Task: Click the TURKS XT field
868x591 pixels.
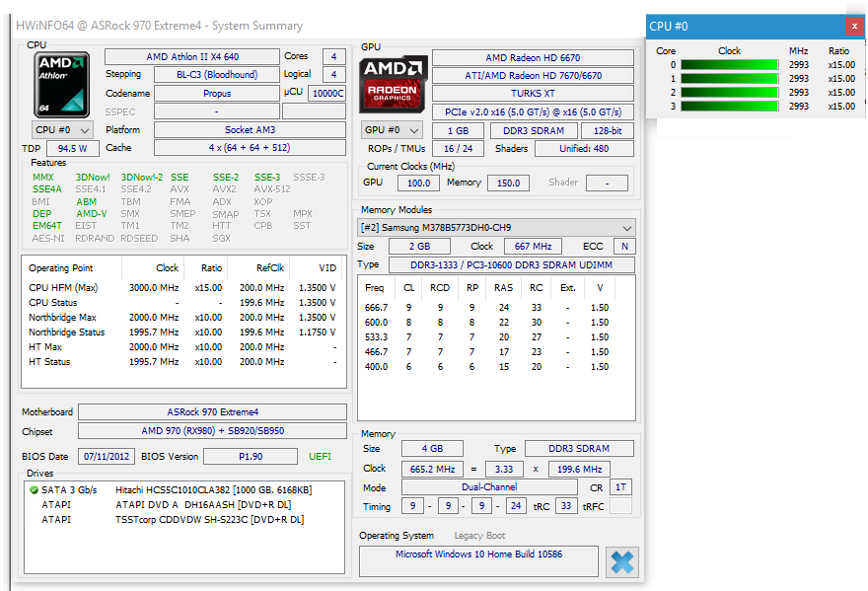Action: 533,94
